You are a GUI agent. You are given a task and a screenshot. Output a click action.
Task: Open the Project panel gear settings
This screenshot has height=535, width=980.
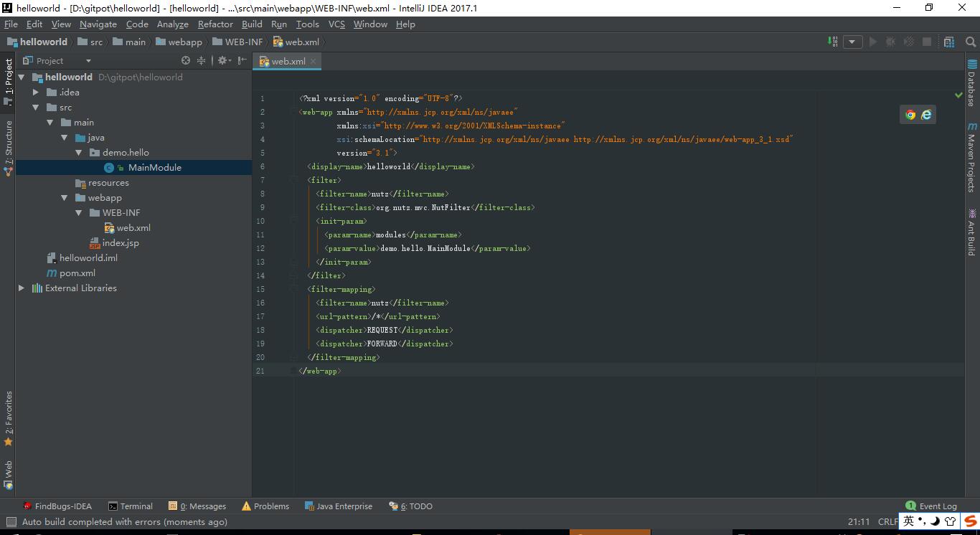coord(222,61)
